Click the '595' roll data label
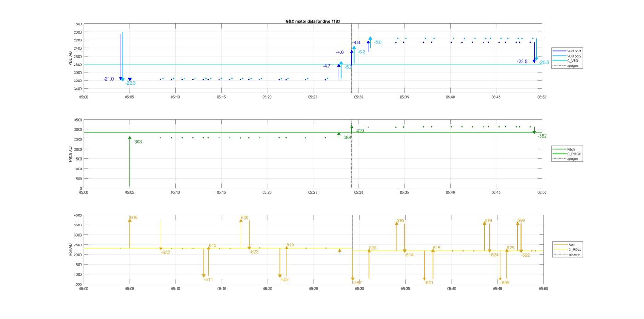This screenshot has height=319, width=644. tap(400, 221)
